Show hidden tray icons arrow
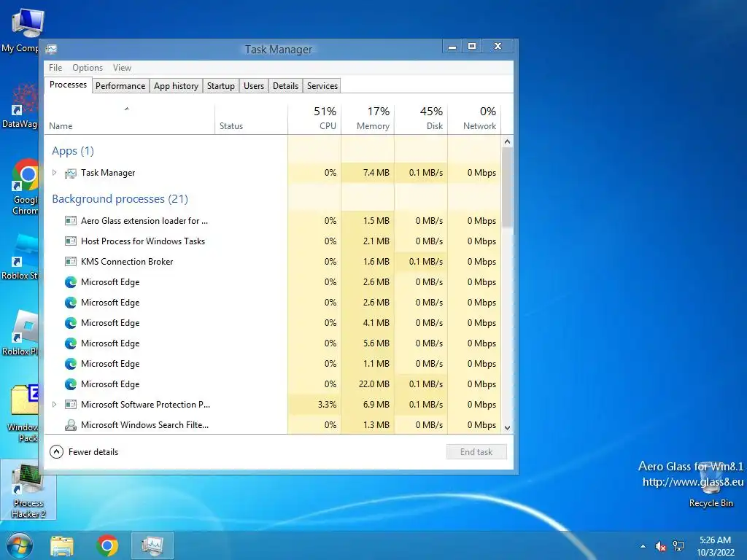The image size is (747, 560). pyautogui.click(x=643, y=546)
